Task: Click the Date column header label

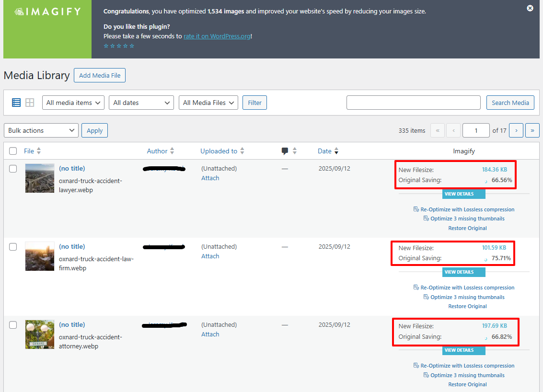Action: (324, 151)
